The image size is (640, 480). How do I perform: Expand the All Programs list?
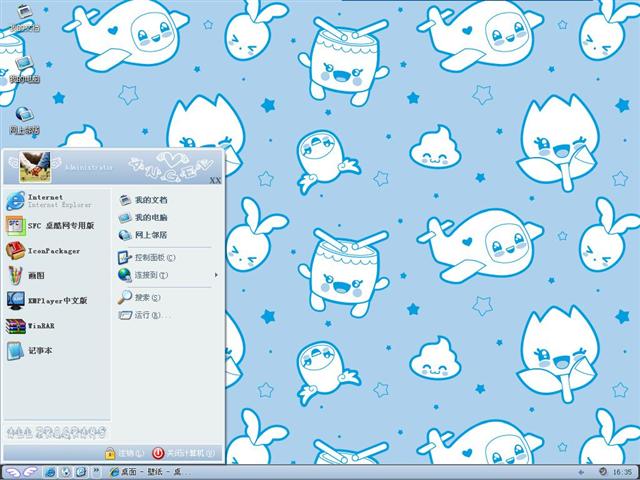[x=55, y=432]
